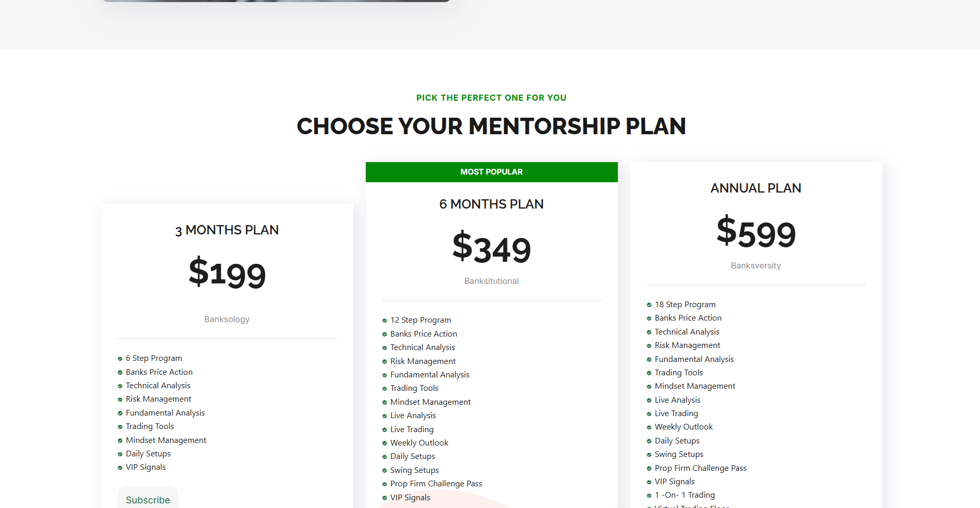Click the check icon beside Annual Plan "Swing Setups"

pos(649,455)
